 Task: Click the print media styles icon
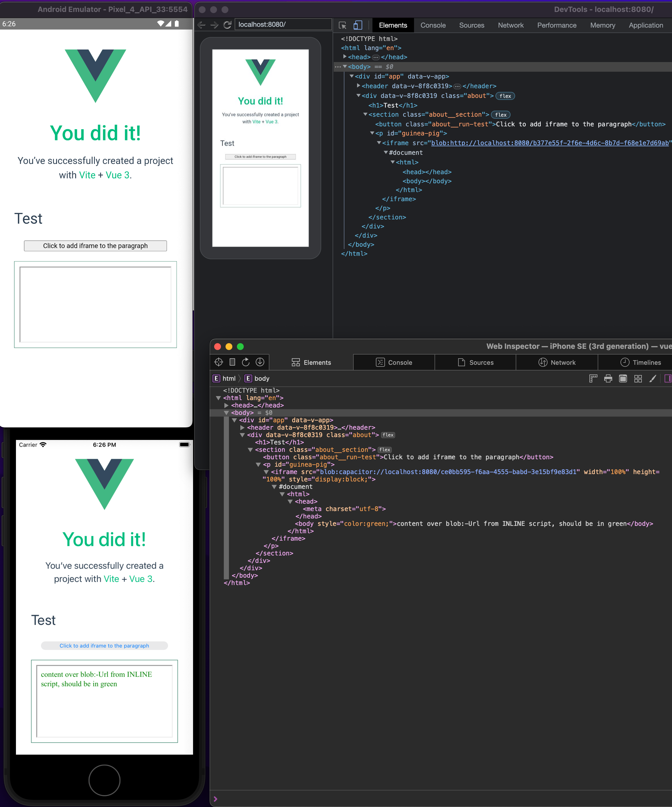608,378
